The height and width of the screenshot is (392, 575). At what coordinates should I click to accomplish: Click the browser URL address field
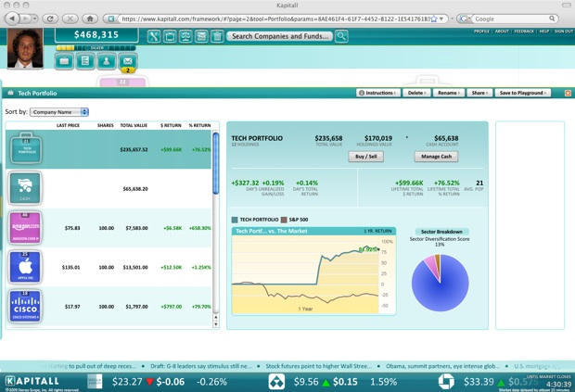point(275,19)
